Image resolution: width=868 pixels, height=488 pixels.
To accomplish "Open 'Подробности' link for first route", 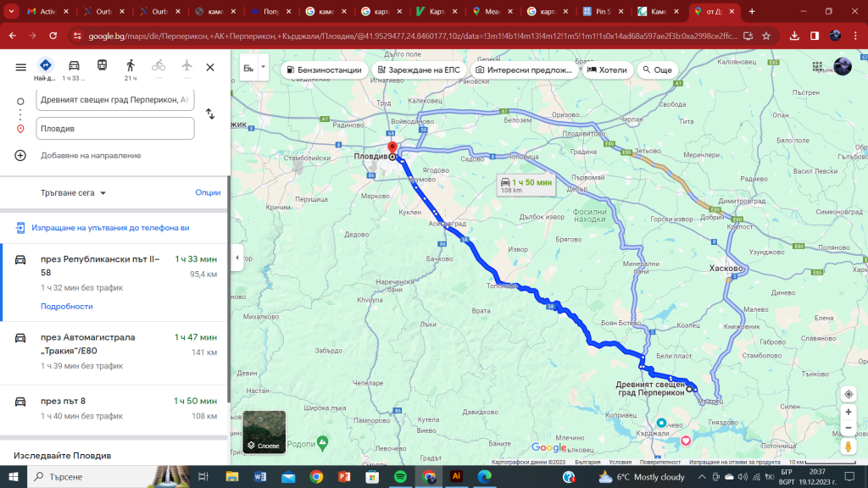I will (67, 306).
